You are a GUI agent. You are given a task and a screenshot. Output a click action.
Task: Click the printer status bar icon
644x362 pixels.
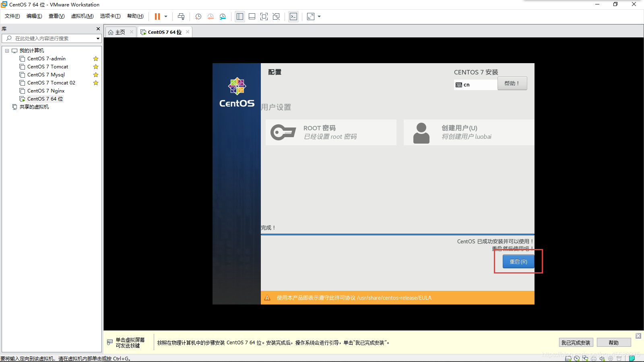point(594,358)
